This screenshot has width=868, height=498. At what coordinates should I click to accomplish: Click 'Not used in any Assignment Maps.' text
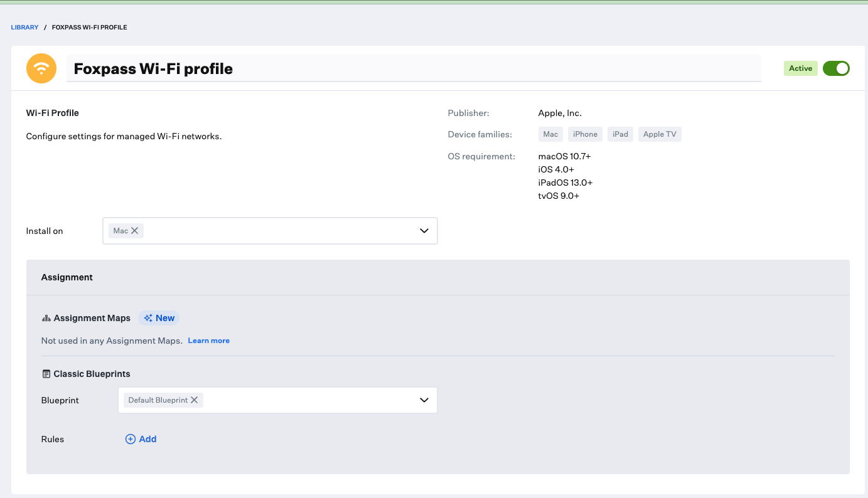[x=112, y=341]
